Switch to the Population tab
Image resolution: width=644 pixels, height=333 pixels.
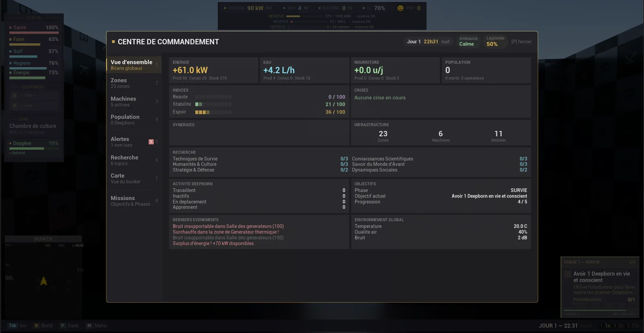tap(134, 119)
